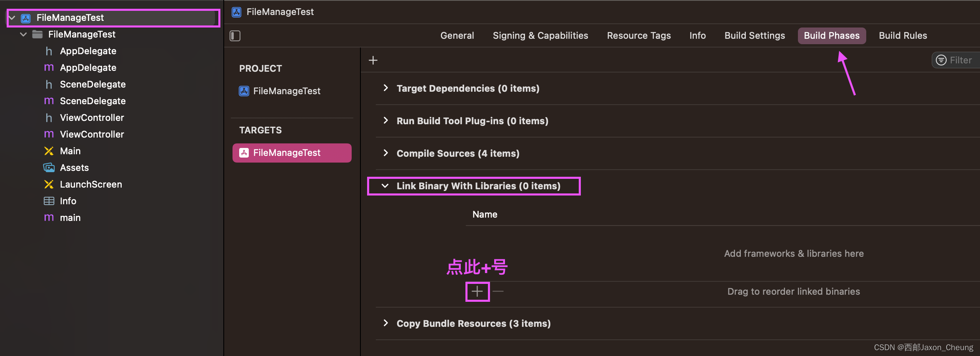Screen dimensions: 980x356
Task: Click FileManageTest title in the jump bar
Action: 280,12
